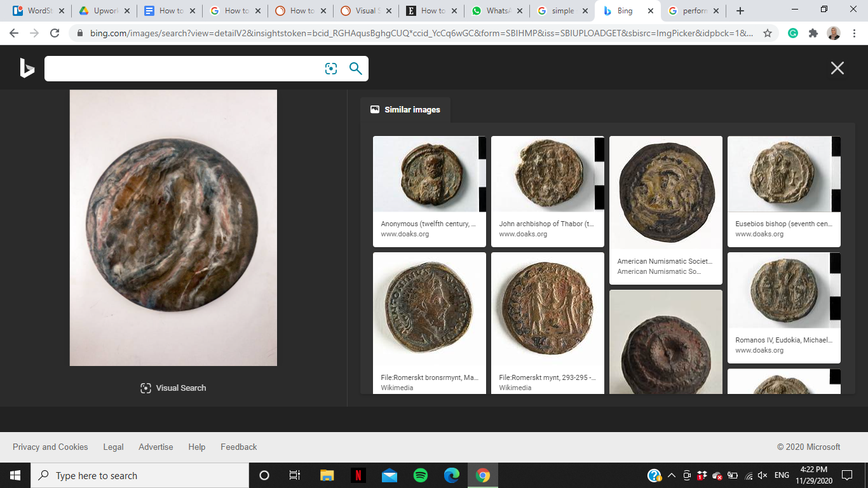Open the Chrome profile avatar
Screen dimensions: 868x488
[834, 33]
